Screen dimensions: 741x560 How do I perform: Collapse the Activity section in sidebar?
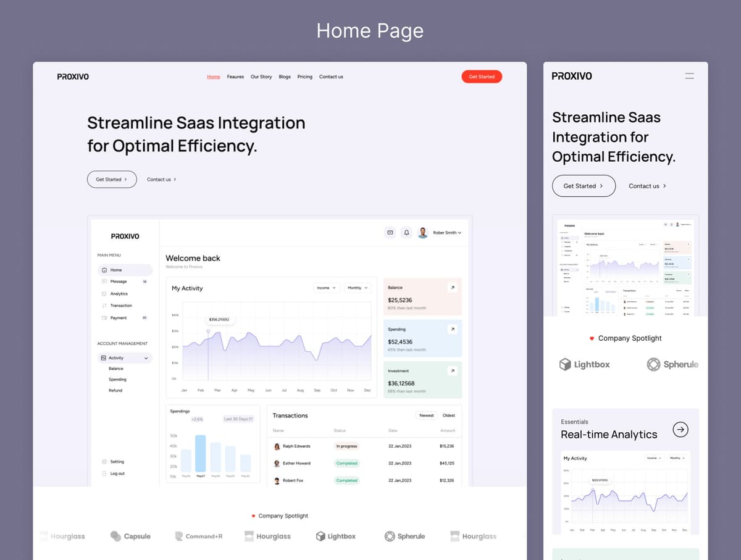click(x=146, y=358)
